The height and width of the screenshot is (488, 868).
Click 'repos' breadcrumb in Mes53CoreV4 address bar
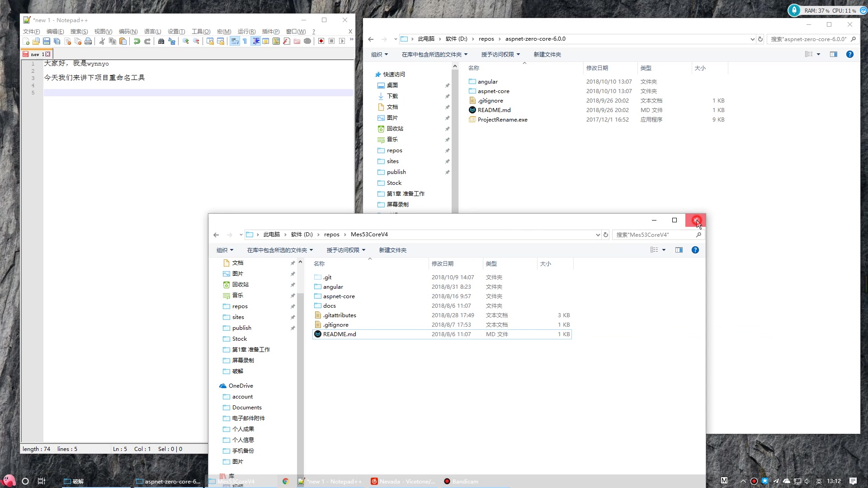tap(331, 235)
